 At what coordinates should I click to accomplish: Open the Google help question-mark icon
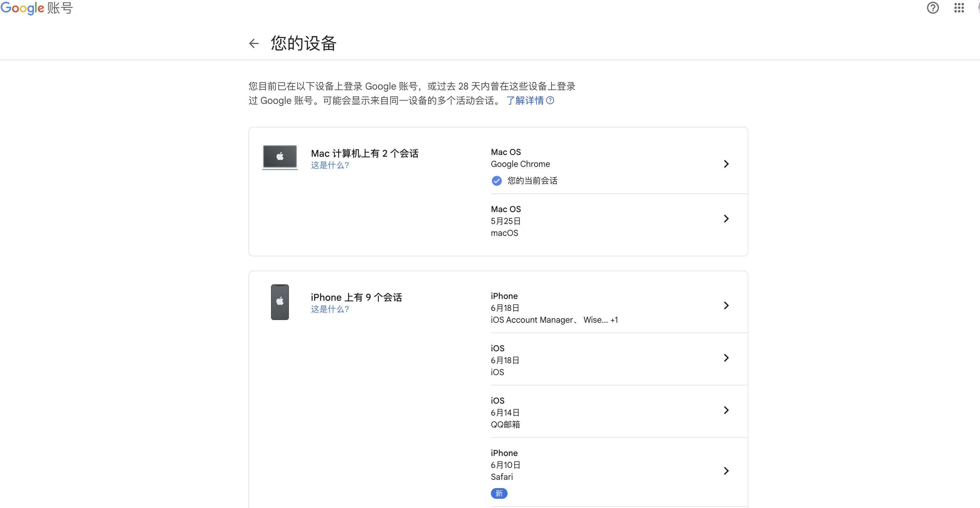pos(932,8)
